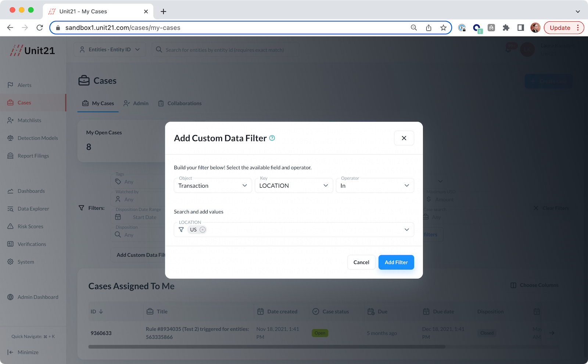The height and width of the screenshot is (364, 588).
Task: Click the browser share icon
Action: [429, 28]
